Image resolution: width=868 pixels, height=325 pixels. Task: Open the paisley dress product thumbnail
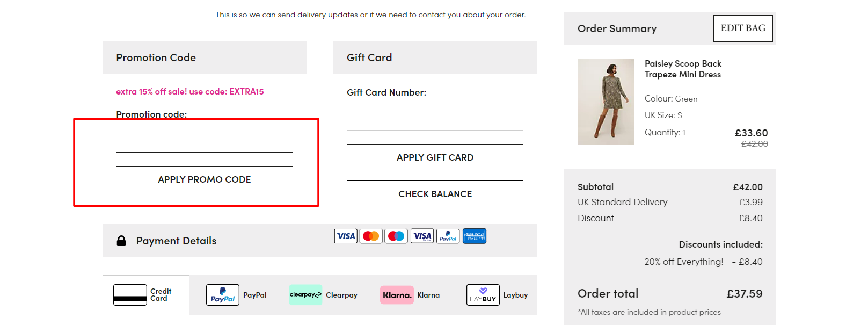[x=606, y=102]
